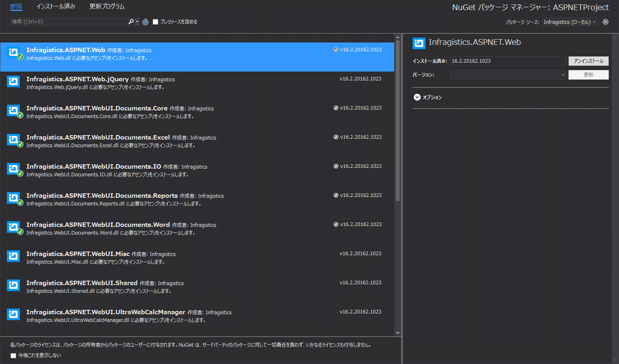Click the version number of WebUI.Shared row

click(x=360, y=283)
